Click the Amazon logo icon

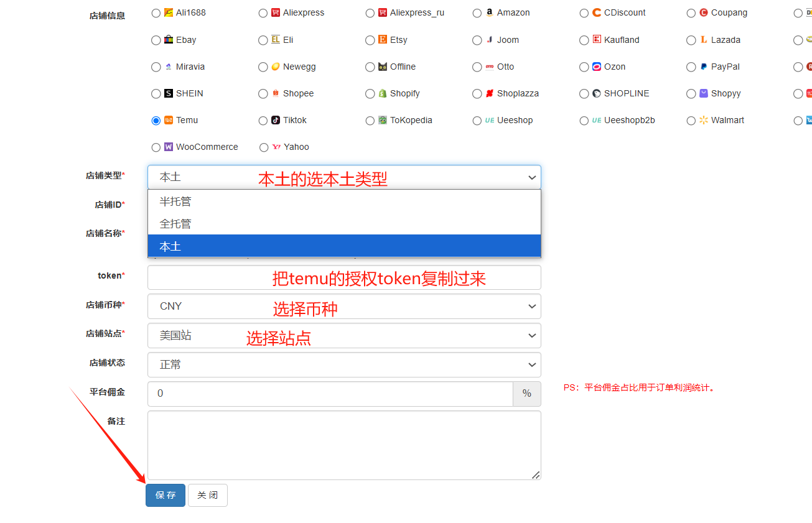coord(490,12)
